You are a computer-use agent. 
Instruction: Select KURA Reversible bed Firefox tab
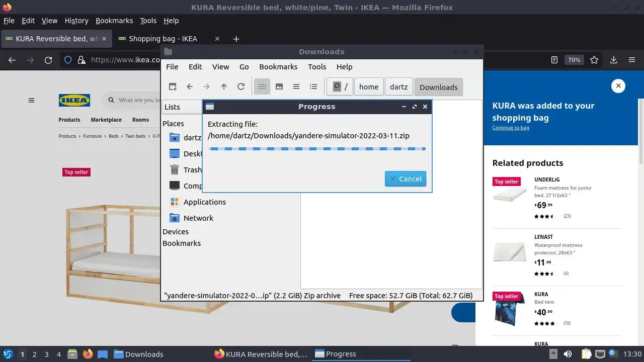[56, 39]
